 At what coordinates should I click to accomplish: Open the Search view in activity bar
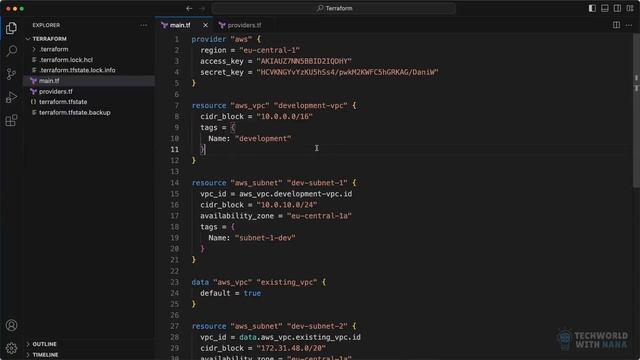[x=11, y=51]
